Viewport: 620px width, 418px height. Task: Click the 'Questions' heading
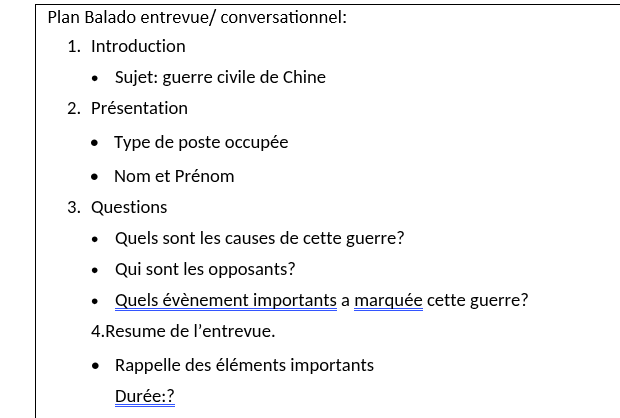click(129, 207)
